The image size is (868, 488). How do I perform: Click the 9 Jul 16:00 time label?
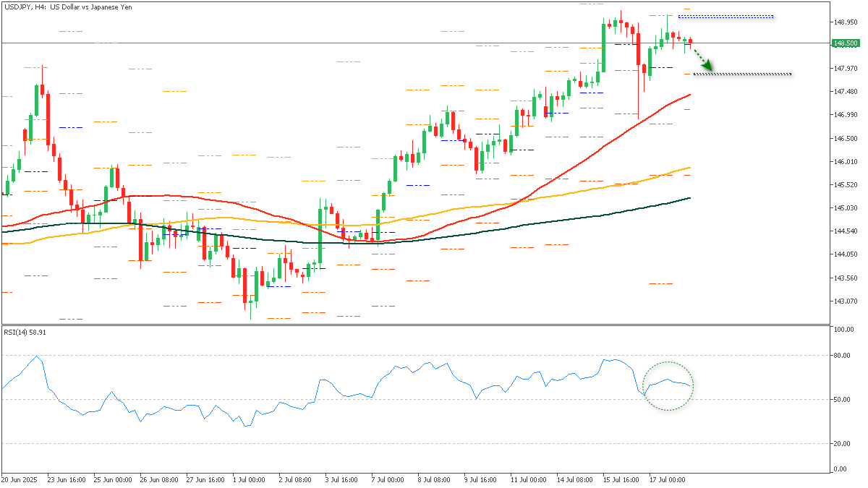point(480,479)
